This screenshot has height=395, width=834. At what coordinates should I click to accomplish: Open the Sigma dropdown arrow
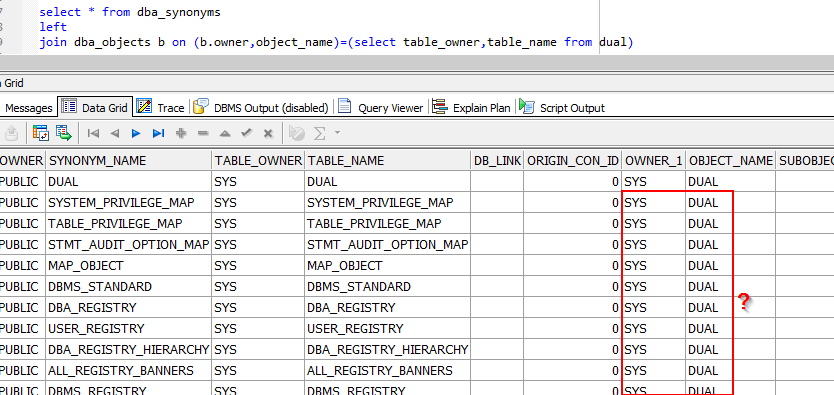coord(337,133)
